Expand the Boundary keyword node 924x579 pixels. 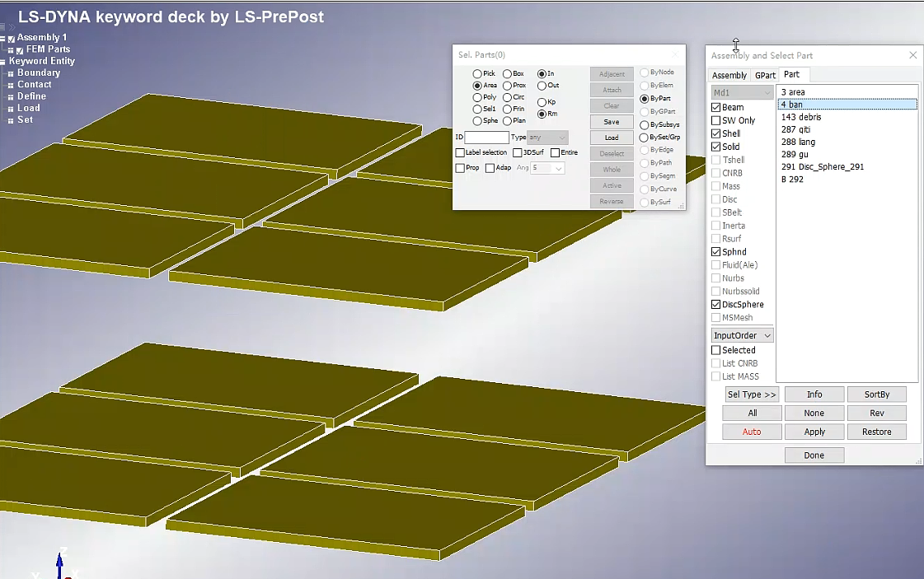[x=11, y=73]
